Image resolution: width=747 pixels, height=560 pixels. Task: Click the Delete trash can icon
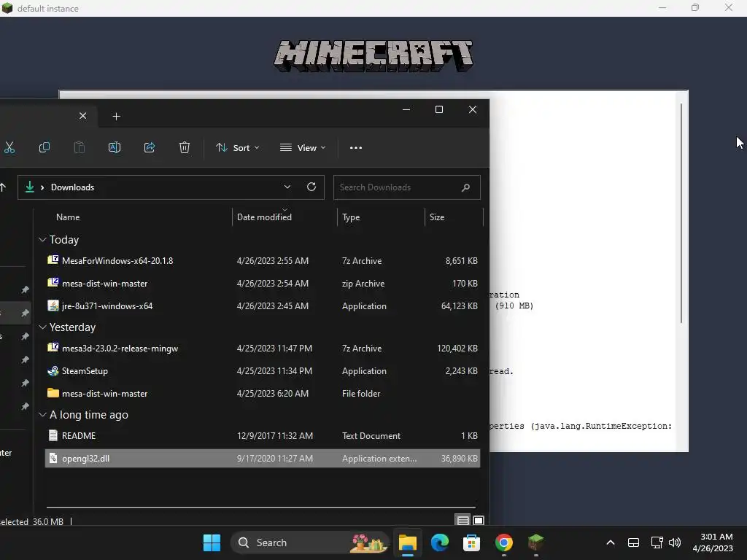click(185, 147)
